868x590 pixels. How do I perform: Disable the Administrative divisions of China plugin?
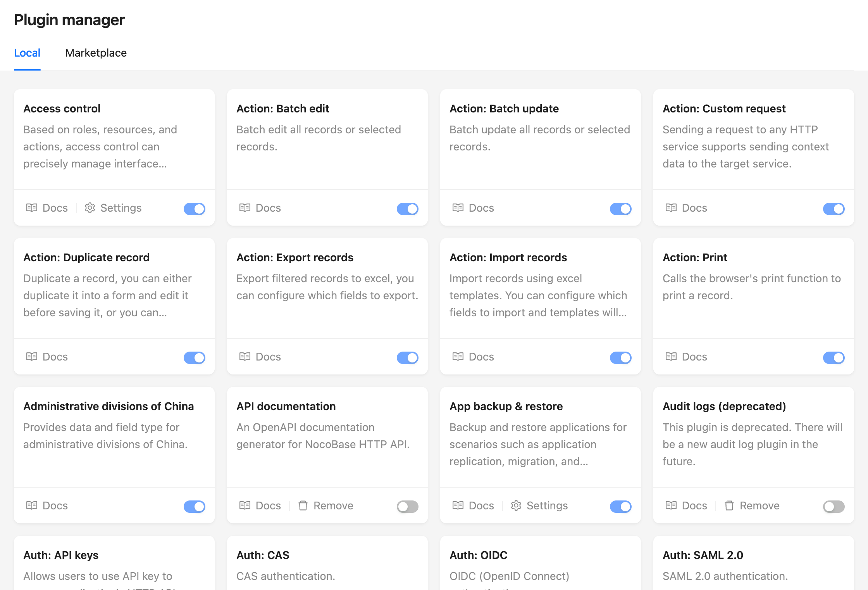coord(195,506)
